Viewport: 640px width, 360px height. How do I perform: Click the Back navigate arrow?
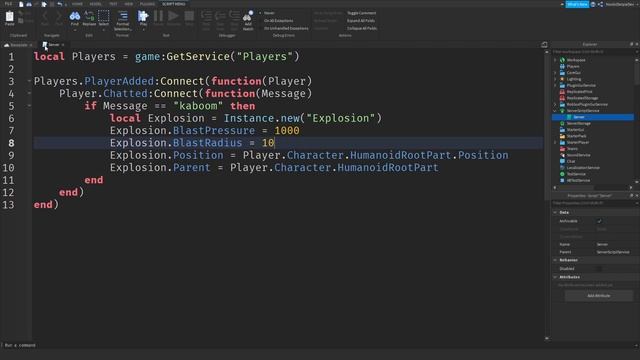[x=45, y=16]
